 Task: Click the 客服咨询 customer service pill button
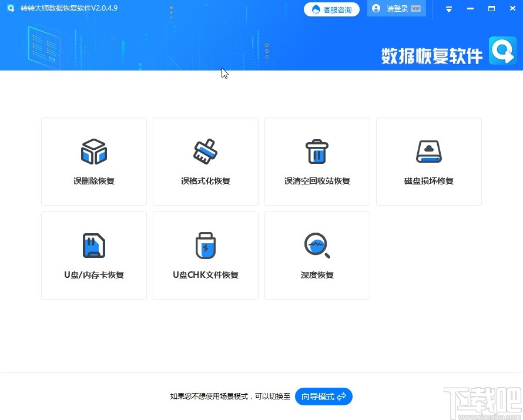pos(331,9)
